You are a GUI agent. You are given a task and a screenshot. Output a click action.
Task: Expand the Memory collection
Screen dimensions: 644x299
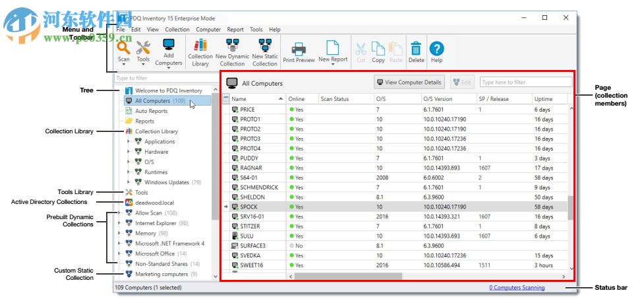pyautogui.click(x=119, y=233)
